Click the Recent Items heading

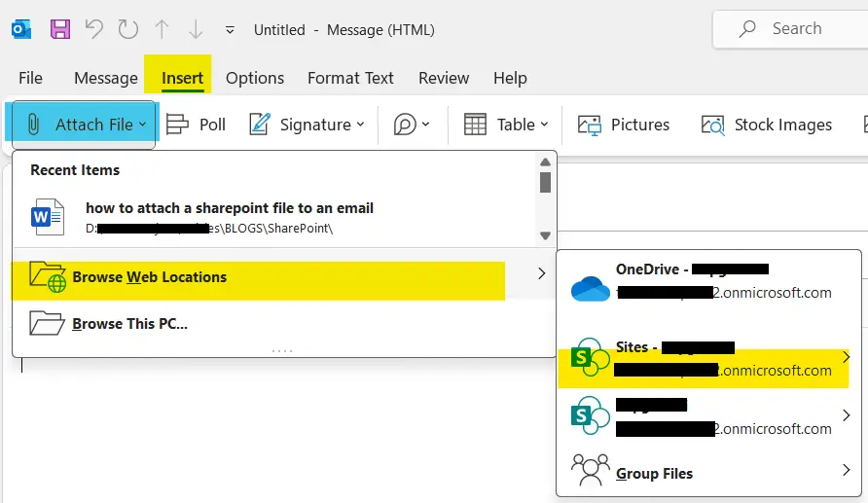pos(75,170)
